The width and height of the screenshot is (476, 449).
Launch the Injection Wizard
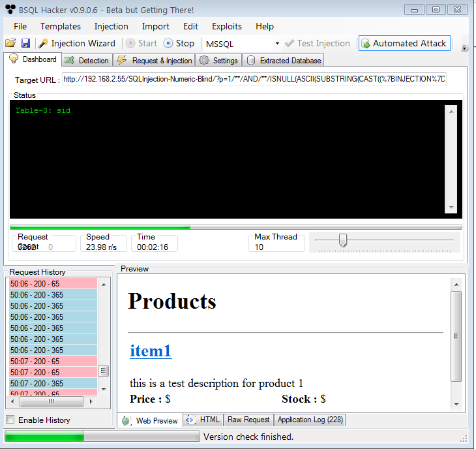[78, 43]
